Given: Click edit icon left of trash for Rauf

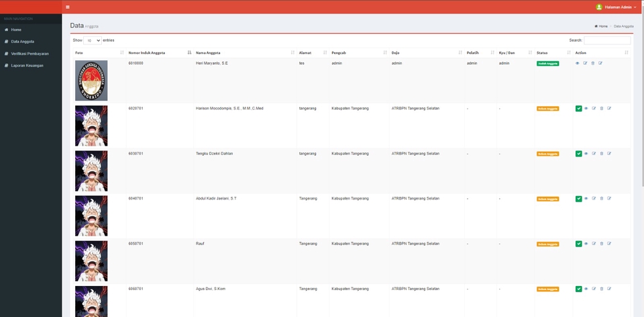Looking at the screenshot, I should click(x=594, y=244).
